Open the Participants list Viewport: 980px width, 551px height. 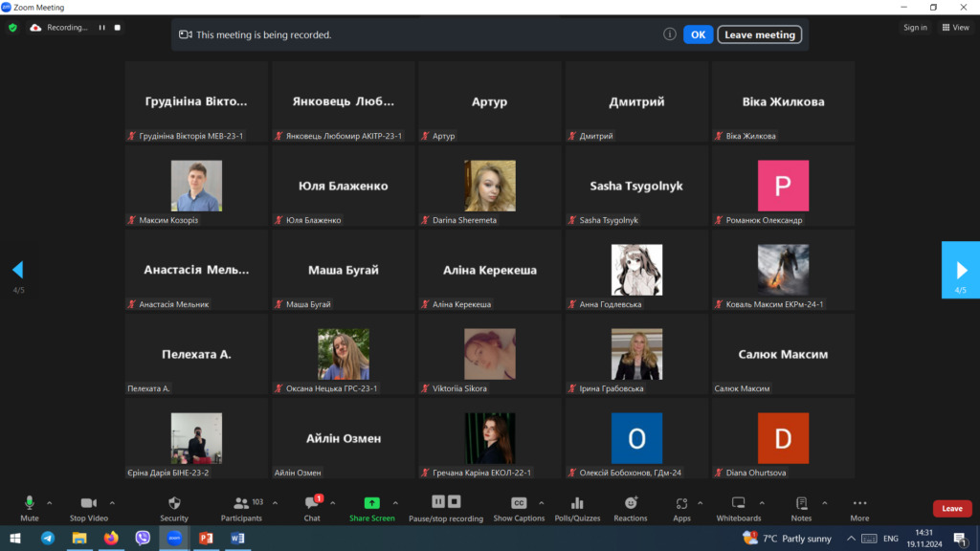click(241, 503)
